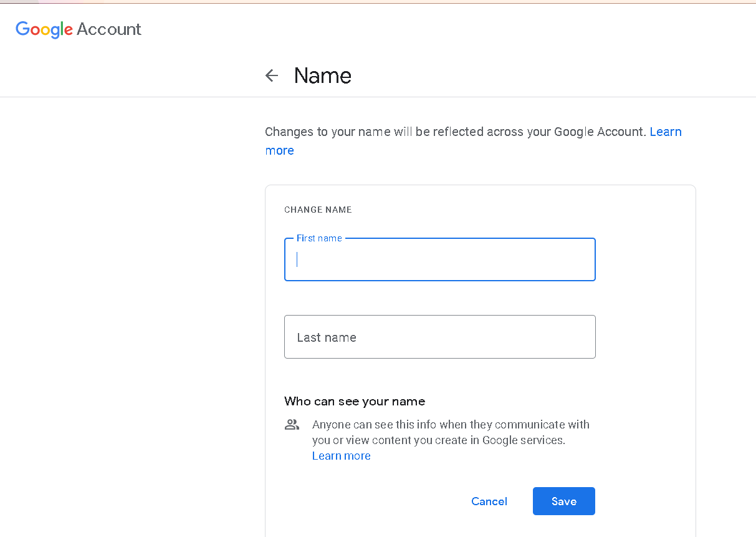Click the "Anyone can see this info" text
Image resolution: width=756 pixels, height=537 pixels.
(x=451, y=425)
